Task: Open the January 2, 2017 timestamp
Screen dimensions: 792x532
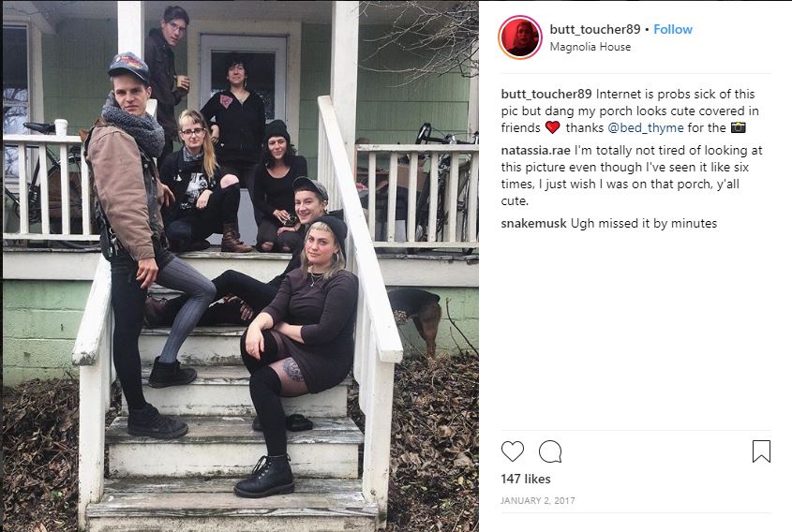Action: 537,501
